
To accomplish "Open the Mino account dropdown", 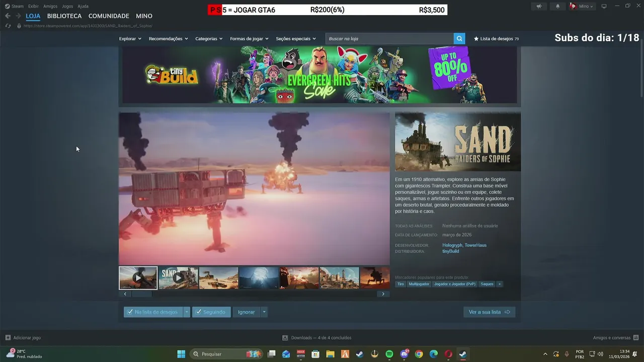I will (582, 6).
